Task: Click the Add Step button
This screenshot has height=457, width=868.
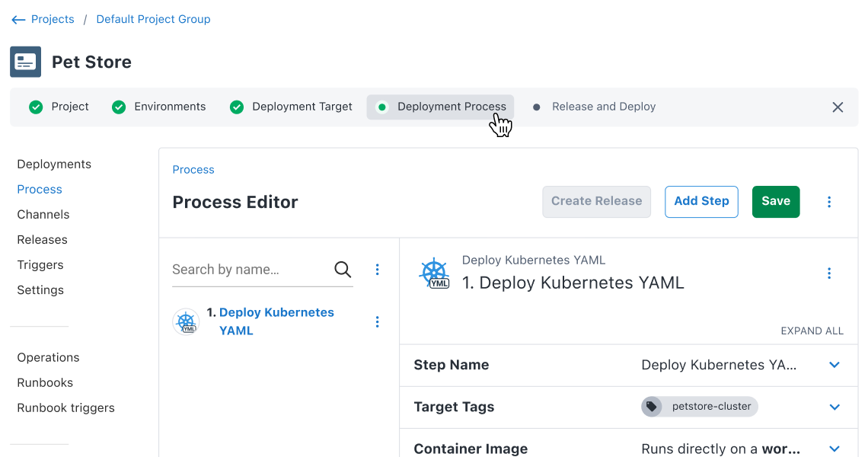Action: pyautogui.click(x=701, y=202)
